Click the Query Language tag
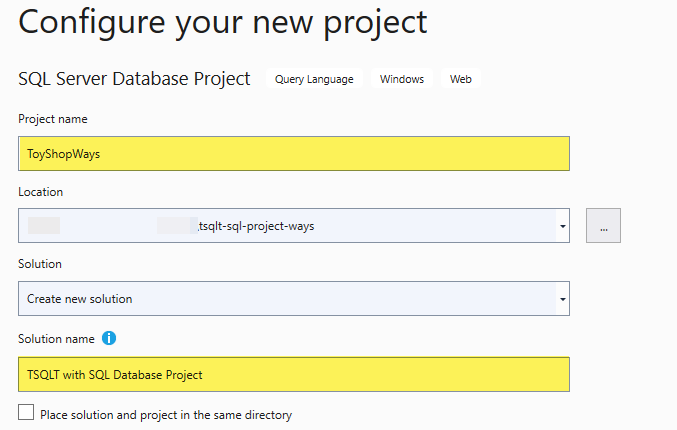This screenshot has height=430, width=677. [x=314, y=79]
